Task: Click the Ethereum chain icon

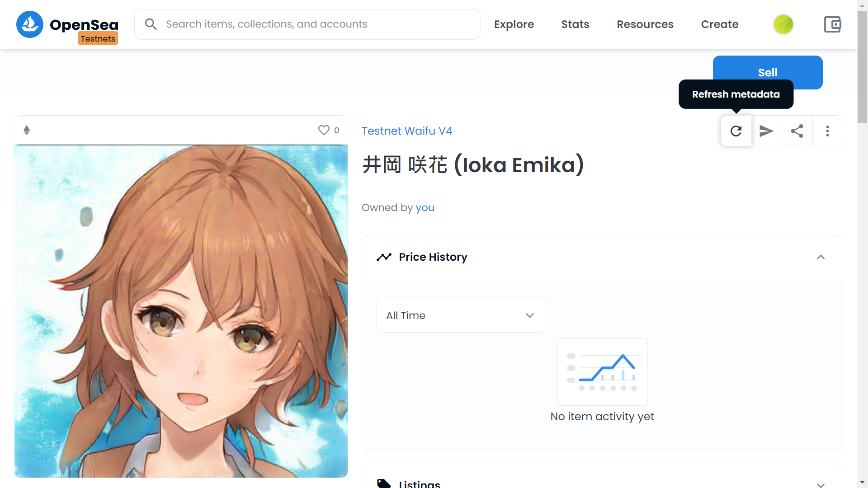Action: point(27,130)
